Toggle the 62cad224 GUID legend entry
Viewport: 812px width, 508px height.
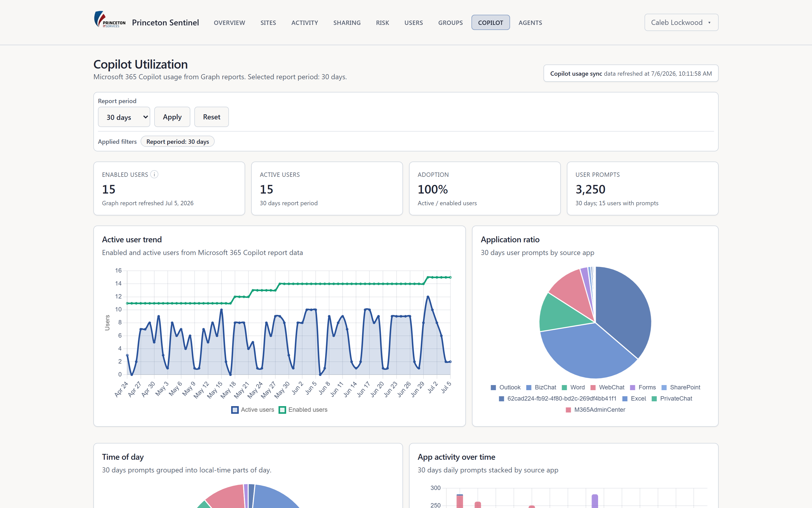(557, 399)
